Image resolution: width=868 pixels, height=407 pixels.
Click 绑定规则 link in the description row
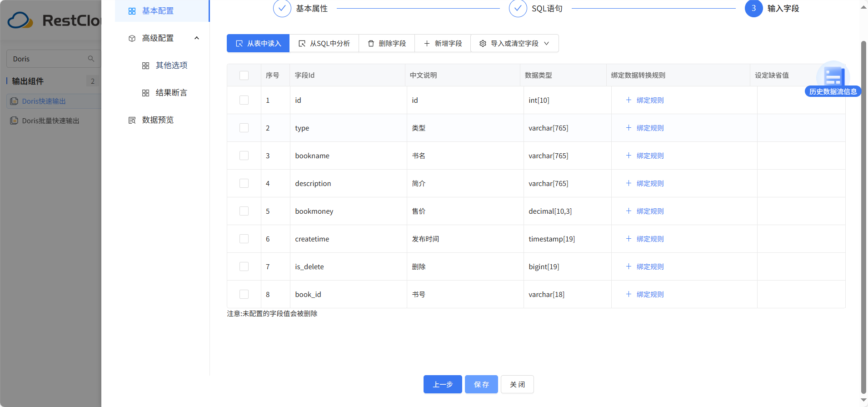click(645, 183)
